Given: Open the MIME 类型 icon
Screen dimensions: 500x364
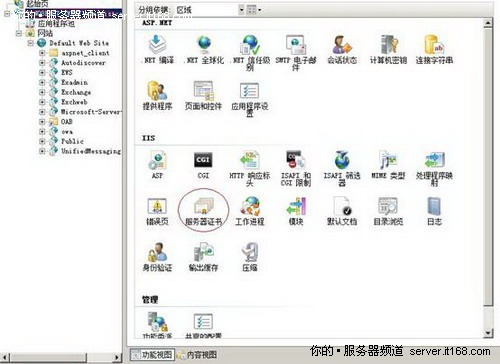Looking at the screenshot, I should click(x=388, y=165).
